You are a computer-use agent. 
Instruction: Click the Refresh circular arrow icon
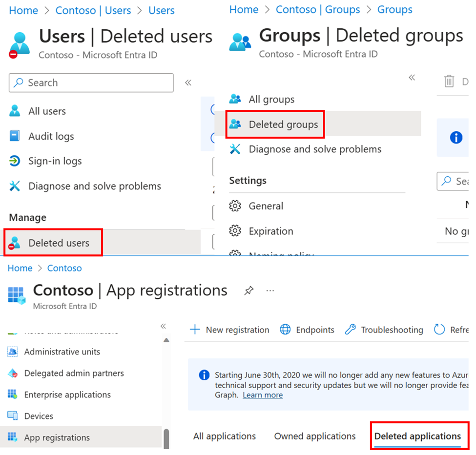click(439, 330)
